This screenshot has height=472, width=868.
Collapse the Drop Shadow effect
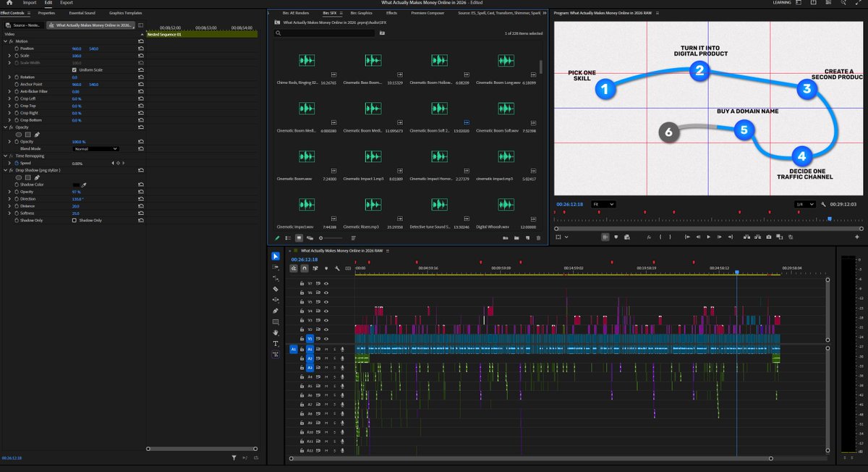click(x=4, y=170)
